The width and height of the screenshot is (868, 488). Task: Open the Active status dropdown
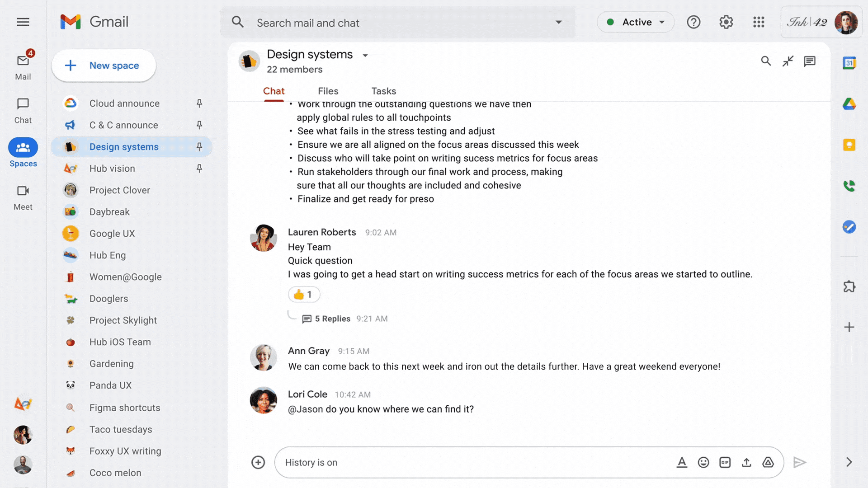coord(635,22)
